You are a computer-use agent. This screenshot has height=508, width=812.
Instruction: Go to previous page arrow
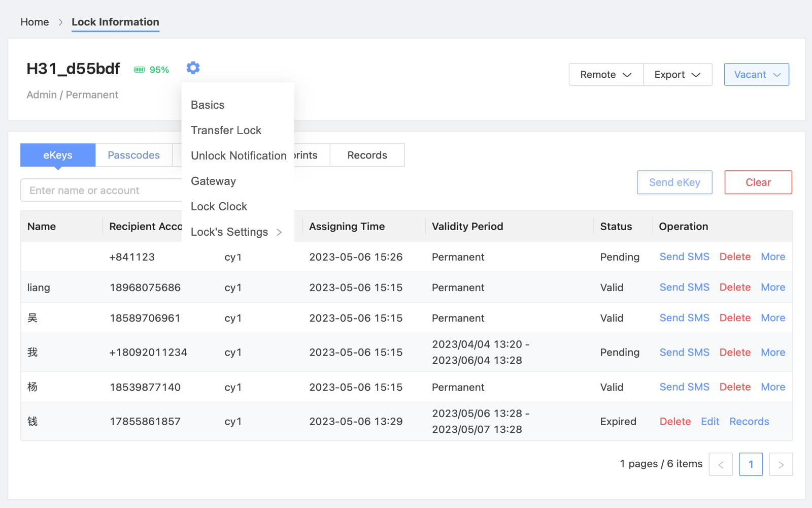tap(721, 464)
